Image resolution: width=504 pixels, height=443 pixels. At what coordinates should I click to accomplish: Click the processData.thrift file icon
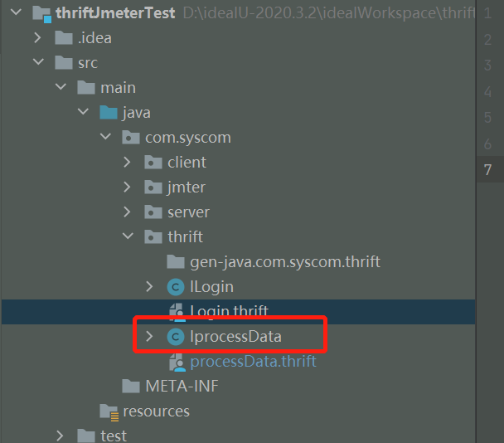click(x=177, y=362)
